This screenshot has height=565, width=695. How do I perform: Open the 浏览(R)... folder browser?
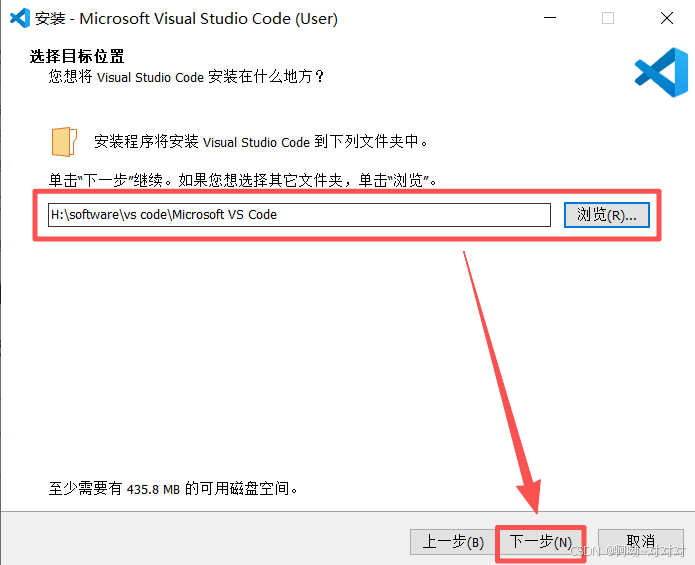pos(606,215)
